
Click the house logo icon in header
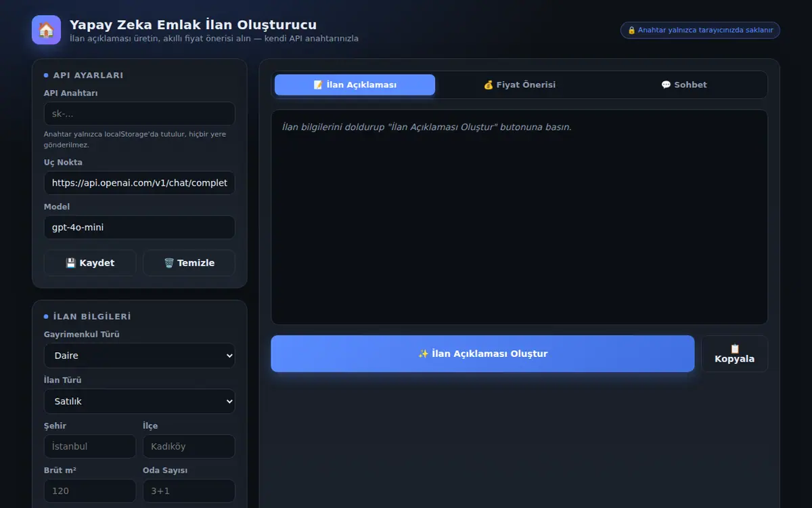tap(46, 30)
